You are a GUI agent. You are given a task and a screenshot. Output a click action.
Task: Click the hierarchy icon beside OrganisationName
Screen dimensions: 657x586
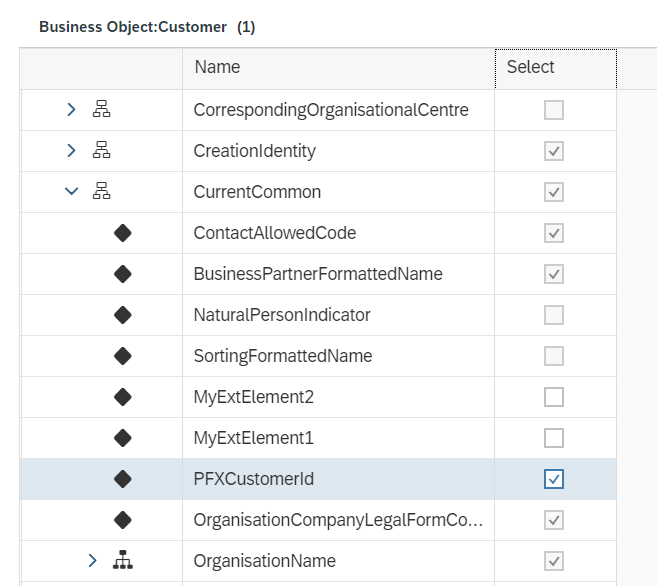(123, 561)
